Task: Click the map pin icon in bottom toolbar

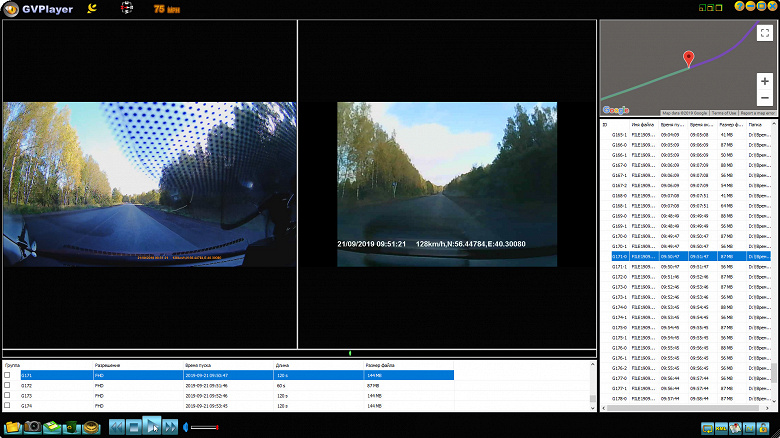Action: pyautogui.click(x=735, y=428)
